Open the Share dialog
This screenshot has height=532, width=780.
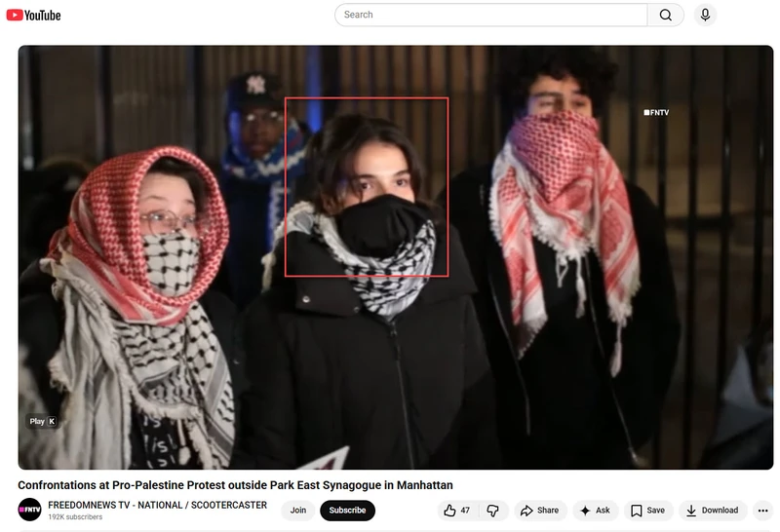coord(539,511)
